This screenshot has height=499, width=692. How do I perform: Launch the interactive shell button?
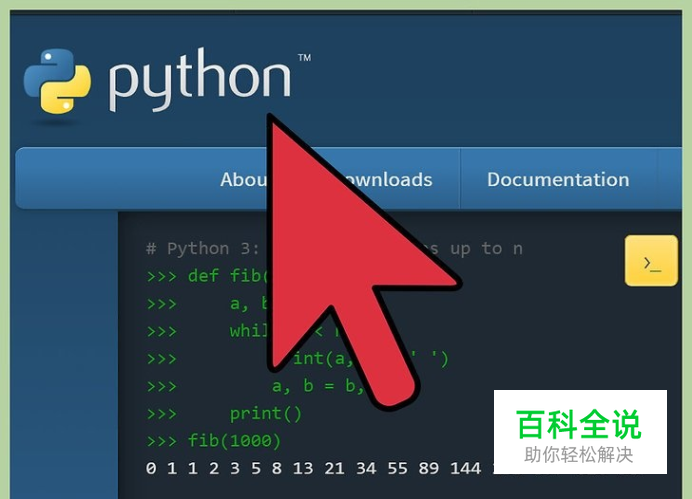(x=651, y=261)
